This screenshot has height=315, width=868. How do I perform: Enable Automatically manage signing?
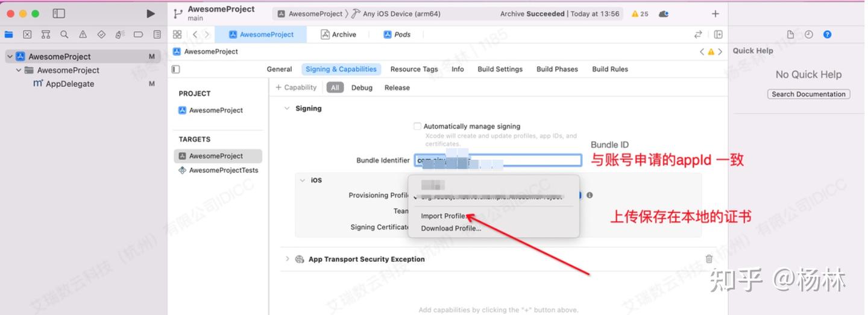417,126
